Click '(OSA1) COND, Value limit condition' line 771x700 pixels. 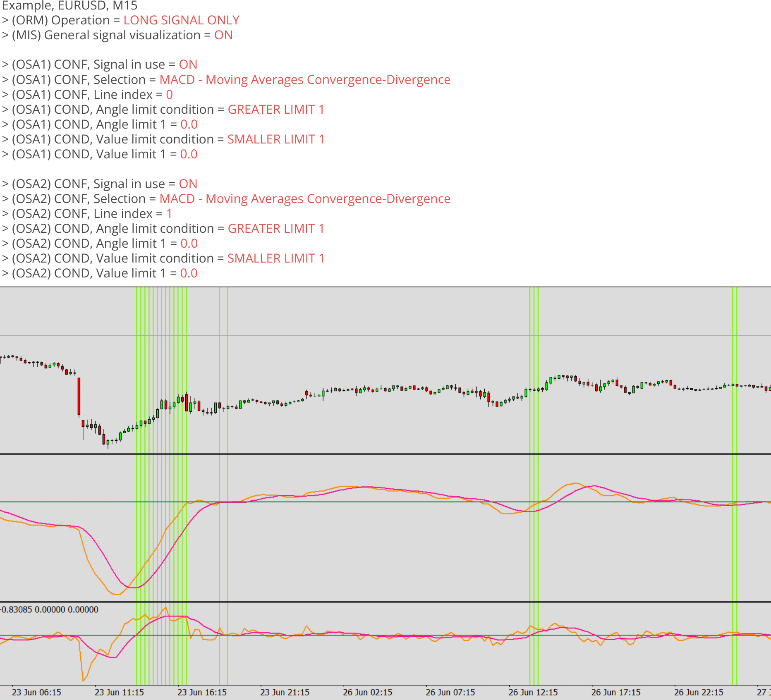tap(163, 139)
